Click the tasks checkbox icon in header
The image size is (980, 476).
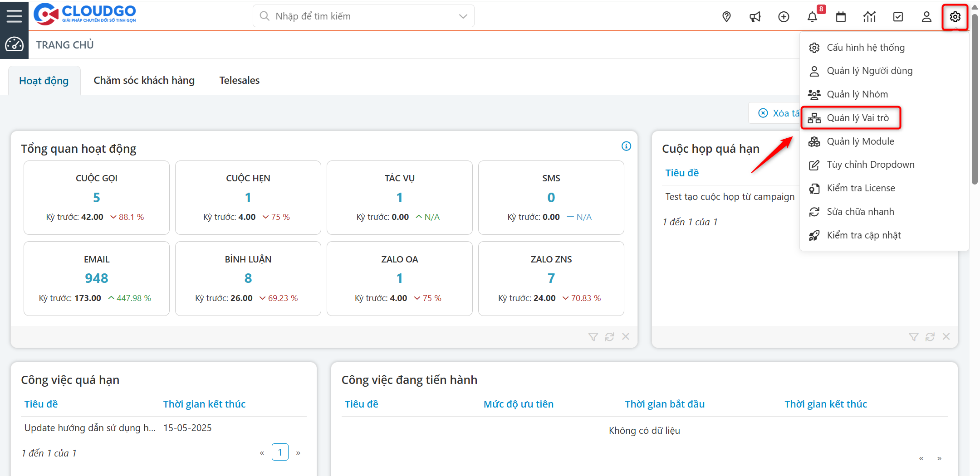point(898,17)
